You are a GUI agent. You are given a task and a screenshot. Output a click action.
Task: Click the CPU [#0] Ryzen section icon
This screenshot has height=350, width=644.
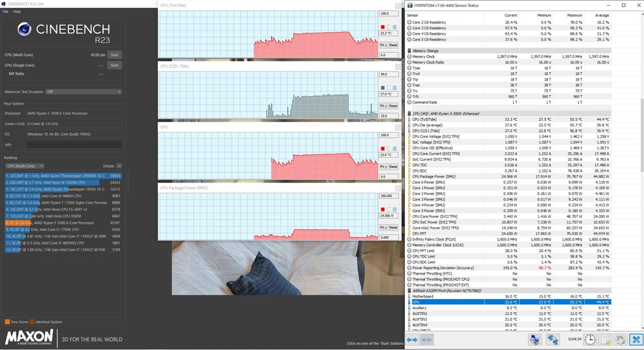(409, 113)
